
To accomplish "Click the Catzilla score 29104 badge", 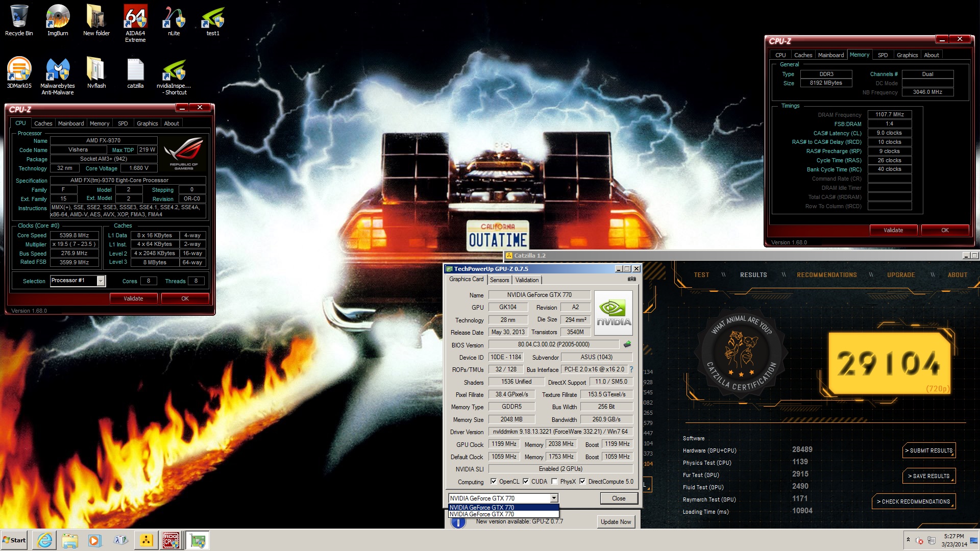I will 889,363.
